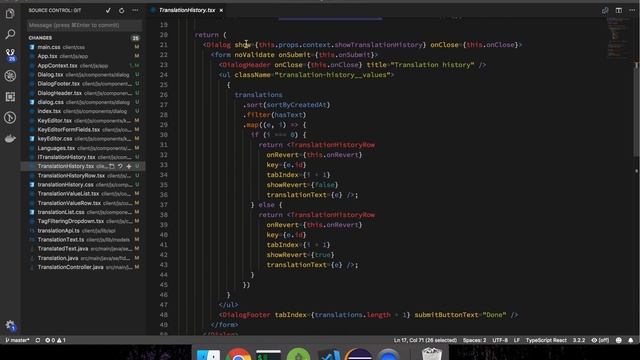Image resolution: width=640 pixels, height=360 pixels.
Task: Open the Docker view in activity bar
Action: coord(10,139)
